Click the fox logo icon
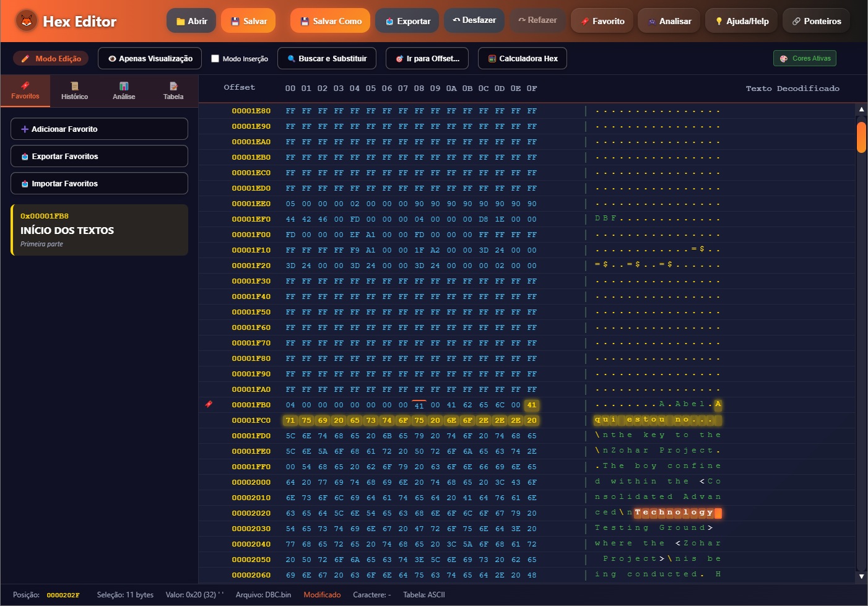 click(x=26, y=21)
